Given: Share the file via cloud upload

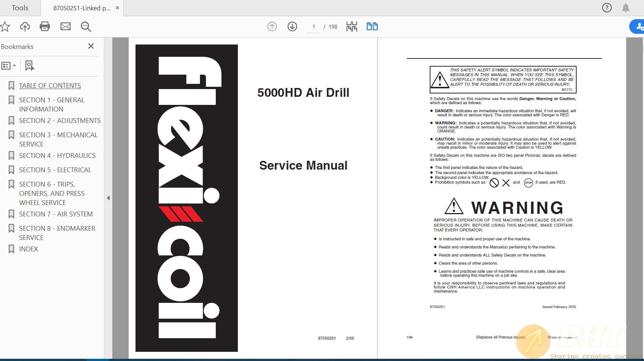Looking at the screenshot, I should tap(24, 26).
